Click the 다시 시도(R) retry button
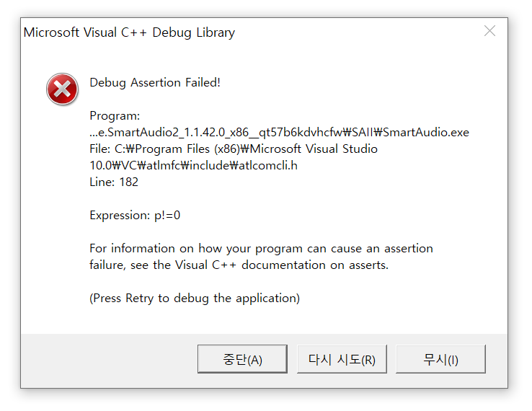532x411 pixels. (x=342, y=359)
